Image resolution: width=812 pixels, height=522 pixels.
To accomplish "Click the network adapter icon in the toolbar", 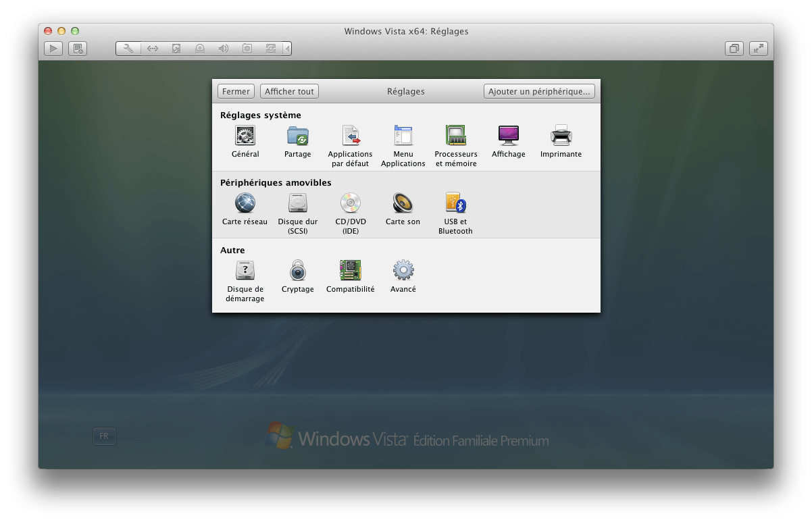I will (152, 49).
